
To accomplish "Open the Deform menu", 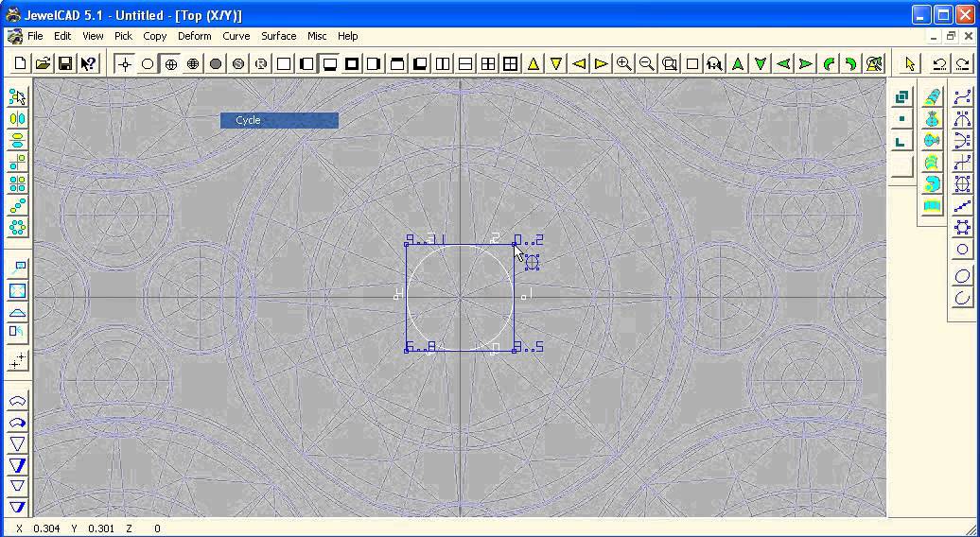I will click(x=194, y=36).
